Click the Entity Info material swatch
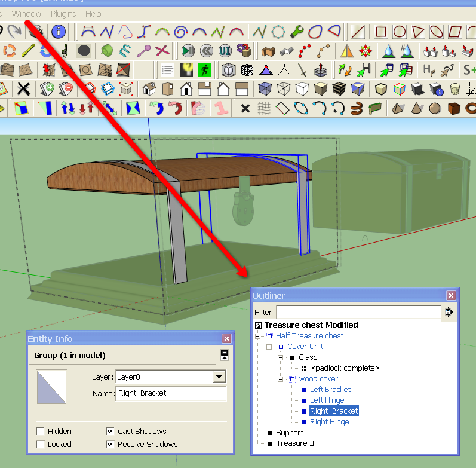Screen dimensions: 476x468 click(x=51, y=387)
